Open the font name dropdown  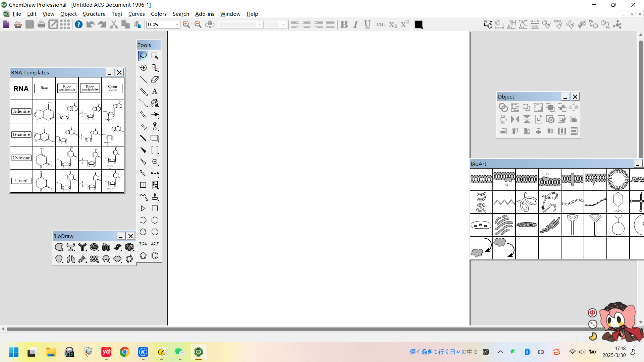(260, 24)
